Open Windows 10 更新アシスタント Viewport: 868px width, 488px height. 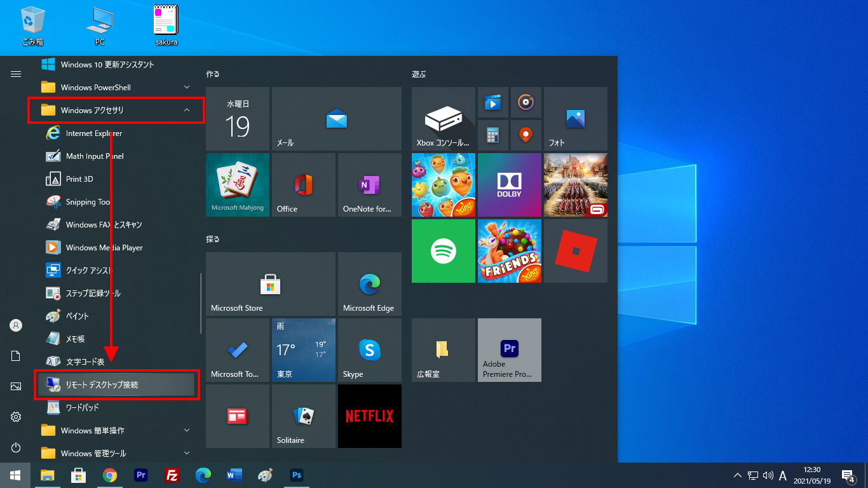(x=118, y=65)
